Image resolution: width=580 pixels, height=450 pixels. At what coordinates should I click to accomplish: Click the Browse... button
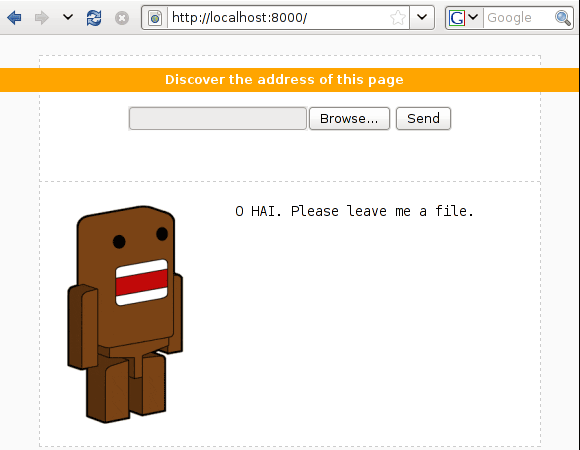pyautogui.click(x=349, y=119)
